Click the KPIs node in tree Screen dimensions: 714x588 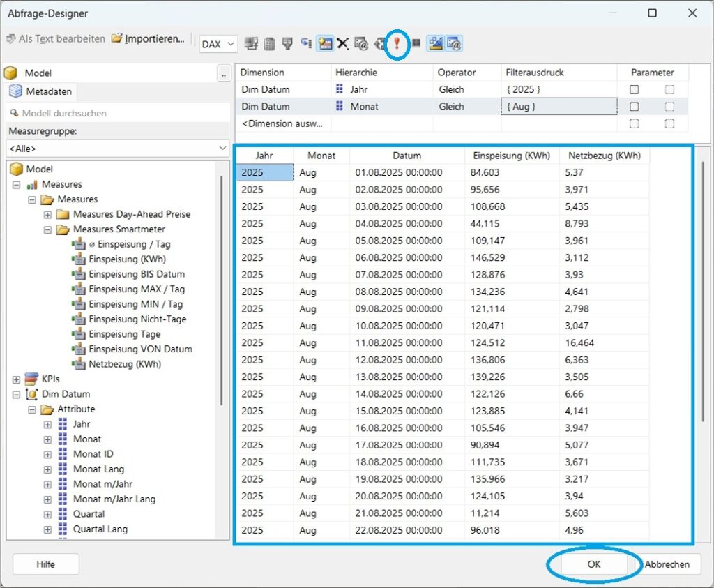click(x=50, y=379)
